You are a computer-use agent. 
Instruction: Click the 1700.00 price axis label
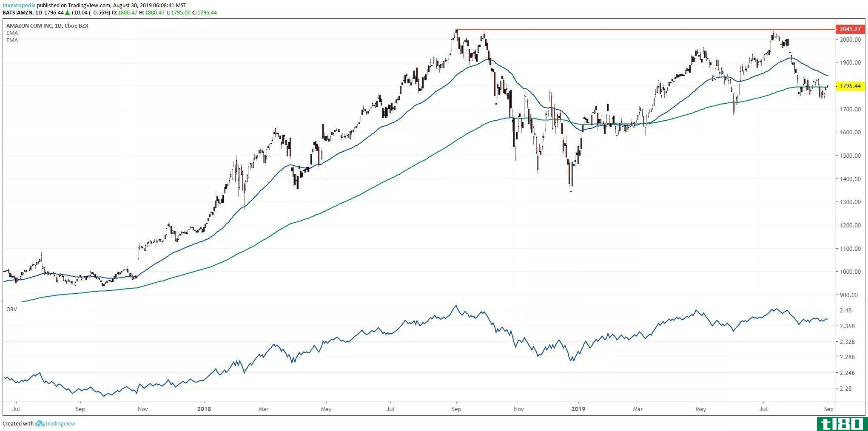[850, 109]
